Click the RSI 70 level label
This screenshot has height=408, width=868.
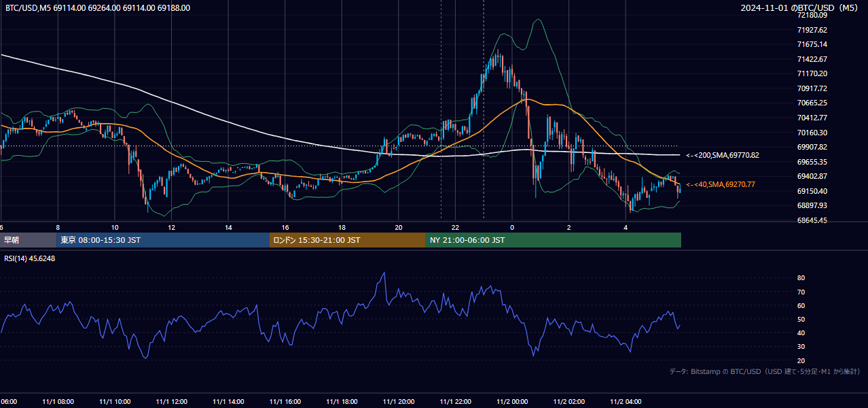[801, 292]
